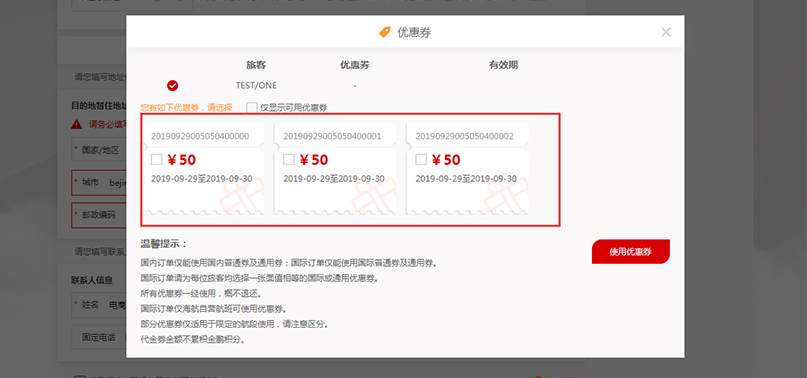Click the 固定电话 field in background page

pos(99,337)
